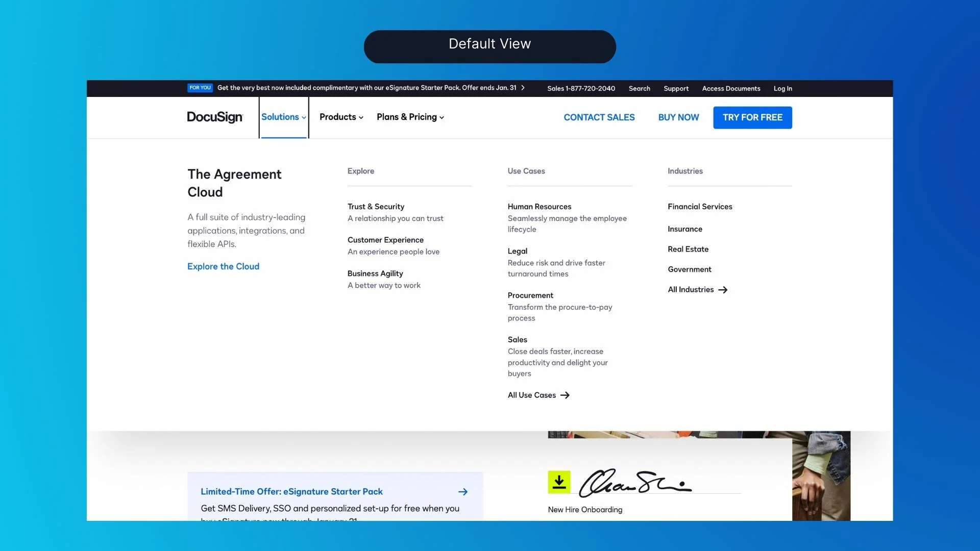
Task: Open Access Documents link
Action: (x=731, y=88)
